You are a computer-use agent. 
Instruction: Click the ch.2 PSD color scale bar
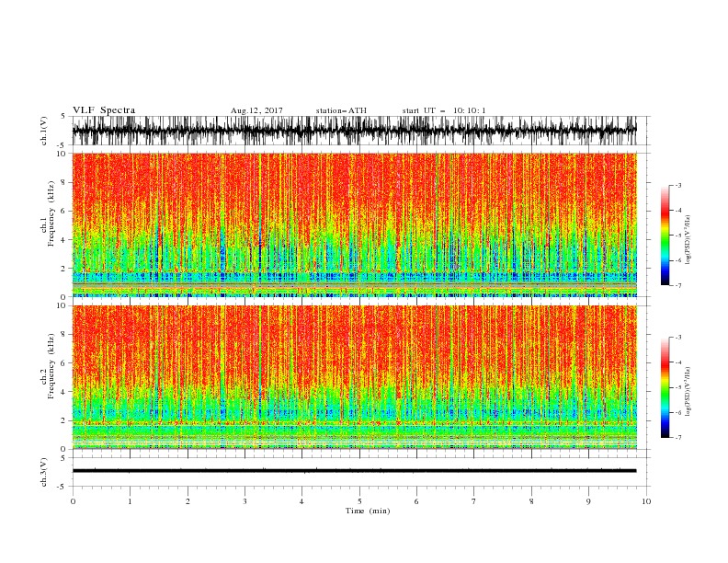click(x=665, y=387)
